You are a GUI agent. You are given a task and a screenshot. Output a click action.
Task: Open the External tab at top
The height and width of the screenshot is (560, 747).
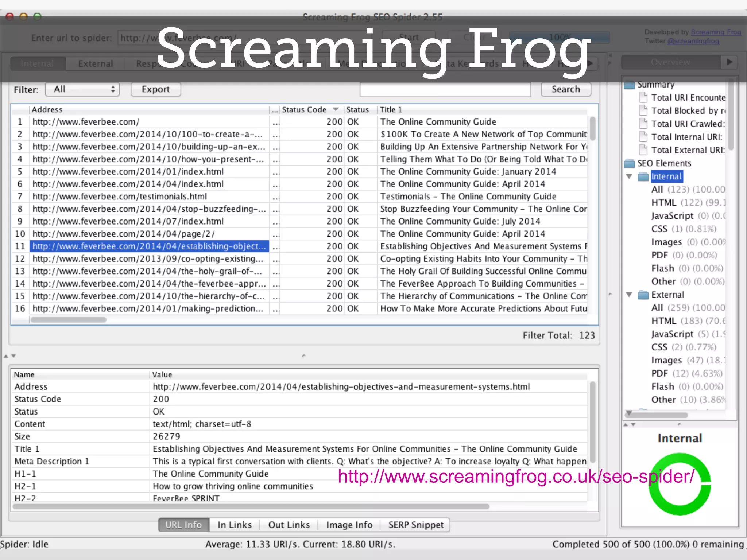[x=95, y=64]
